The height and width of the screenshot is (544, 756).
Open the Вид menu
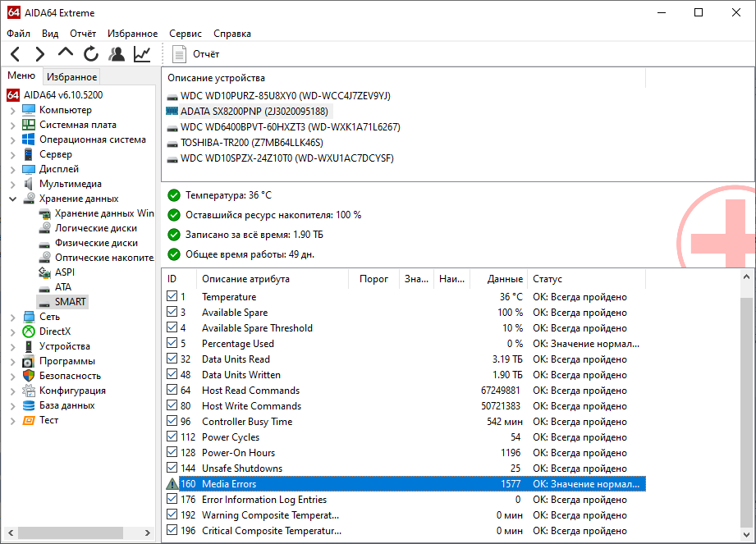[50, 34]
